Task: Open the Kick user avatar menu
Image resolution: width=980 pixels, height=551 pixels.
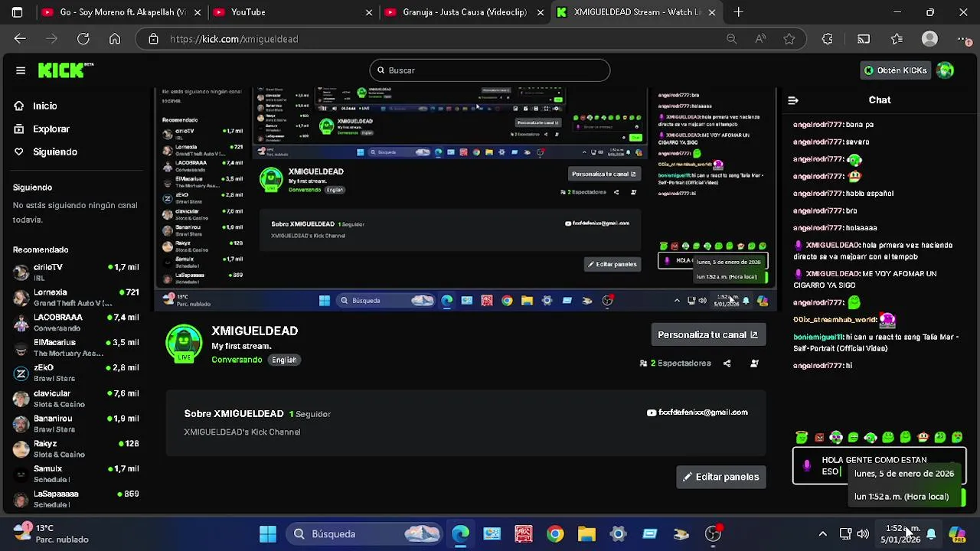Action: (x=945, y=70)
